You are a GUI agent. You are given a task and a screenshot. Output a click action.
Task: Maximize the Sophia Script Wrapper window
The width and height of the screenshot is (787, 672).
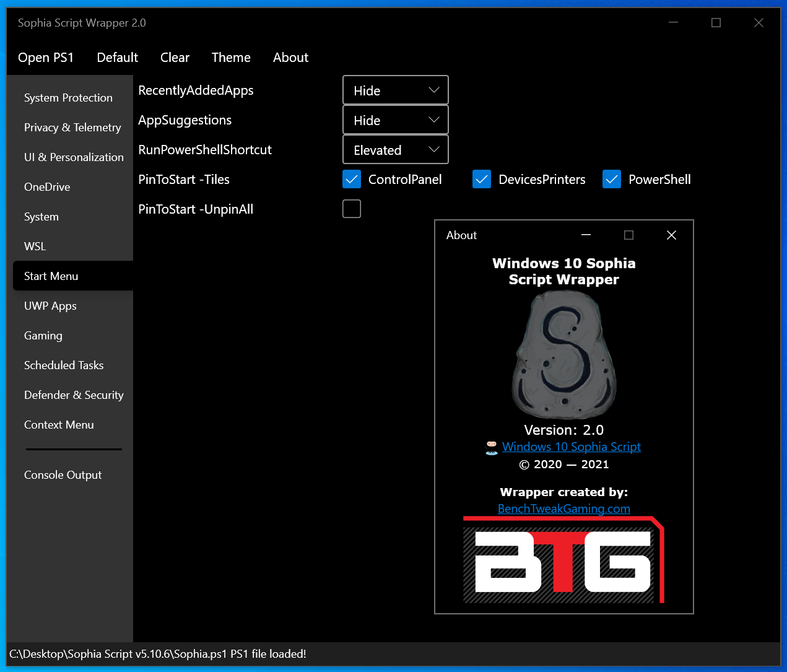tap(716, 23)
